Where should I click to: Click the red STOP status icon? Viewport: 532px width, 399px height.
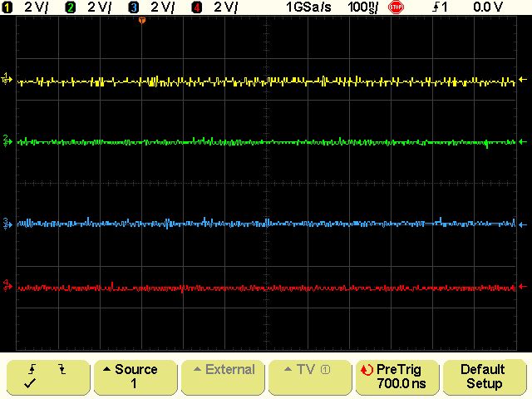(396, 7)
